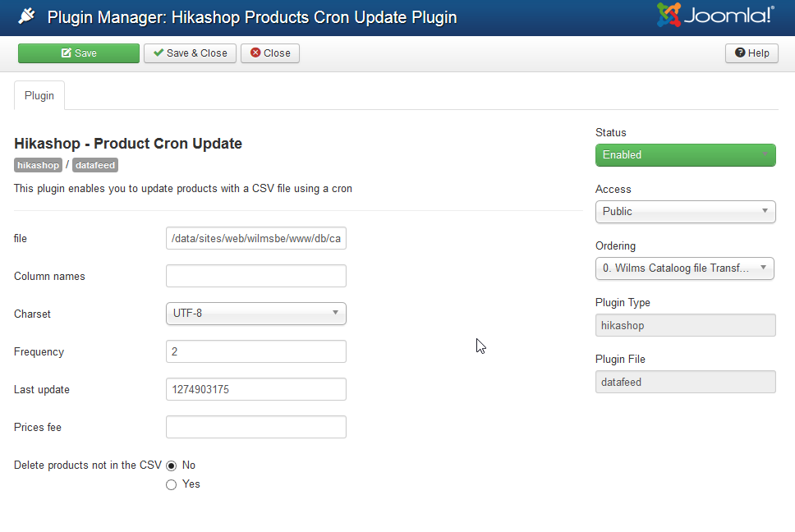Click the Status label
Screen dimensions: 795x532
611,133
